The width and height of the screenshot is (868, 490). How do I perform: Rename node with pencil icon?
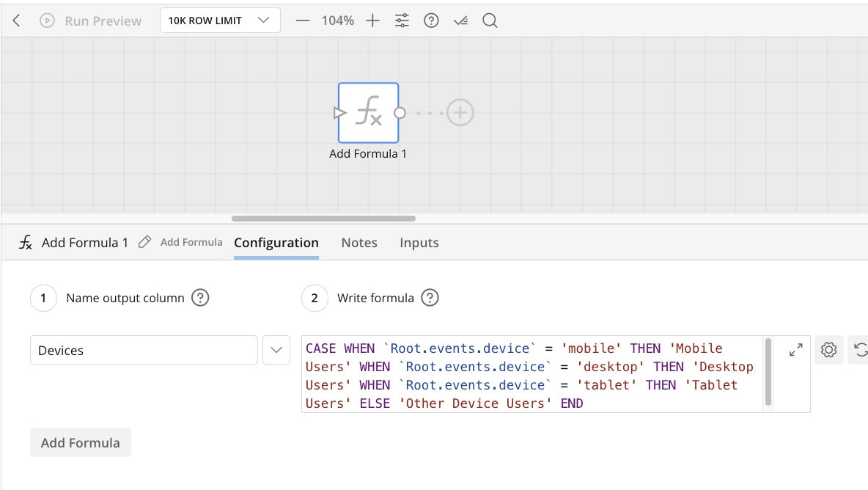click(x=144, y=242)
